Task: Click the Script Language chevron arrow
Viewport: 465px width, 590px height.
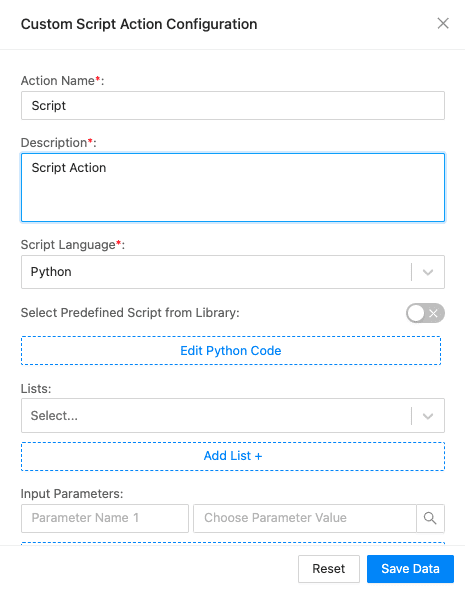Action: [x=428, y=272]
